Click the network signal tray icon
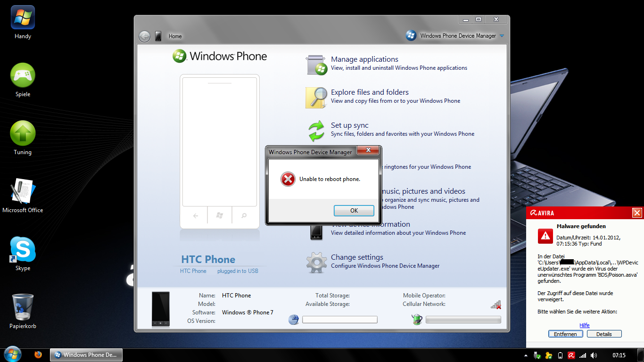This screenshot has height=362, width=644. point(583,355)
